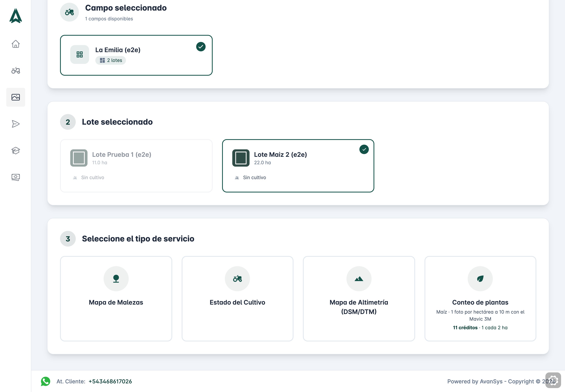The height and width of the screenshot is (392, 565).
Task: Click the 2 lotes badge
Action: pyautogui.click(x=111, y=60)
